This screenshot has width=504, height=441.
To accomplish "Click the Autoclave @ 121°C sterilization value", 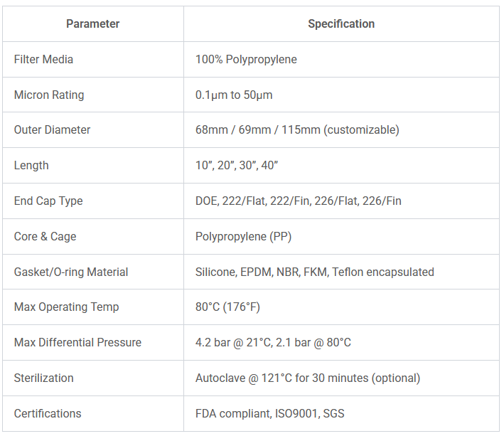I will point(307,378).
